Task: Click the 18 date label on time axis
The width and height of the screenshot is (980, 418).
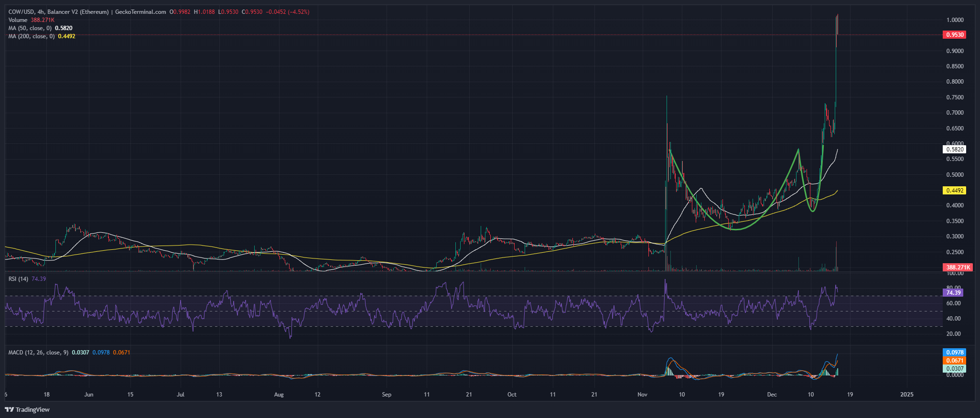Action: tap(46, 395)
